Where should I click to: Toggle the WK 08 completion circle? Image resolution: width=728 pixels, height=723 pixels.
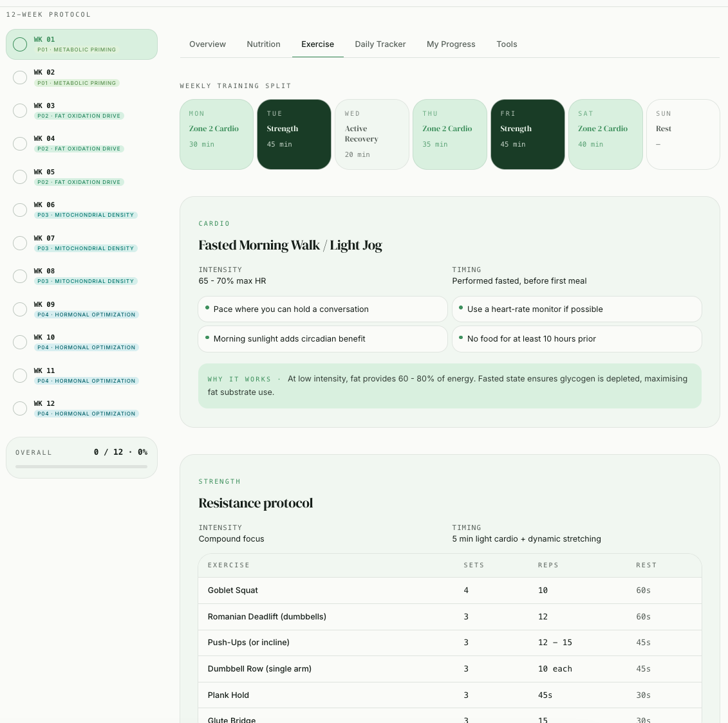click(x=20, y=276)
